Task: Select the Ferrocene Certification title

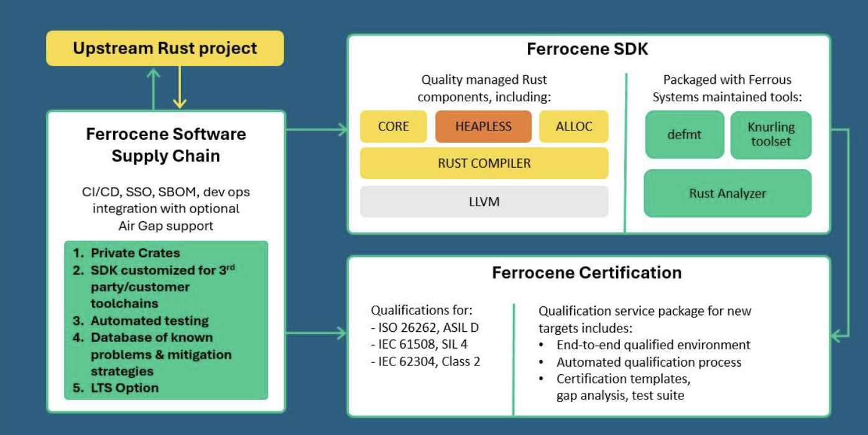Action: click(x=586, y=273)
